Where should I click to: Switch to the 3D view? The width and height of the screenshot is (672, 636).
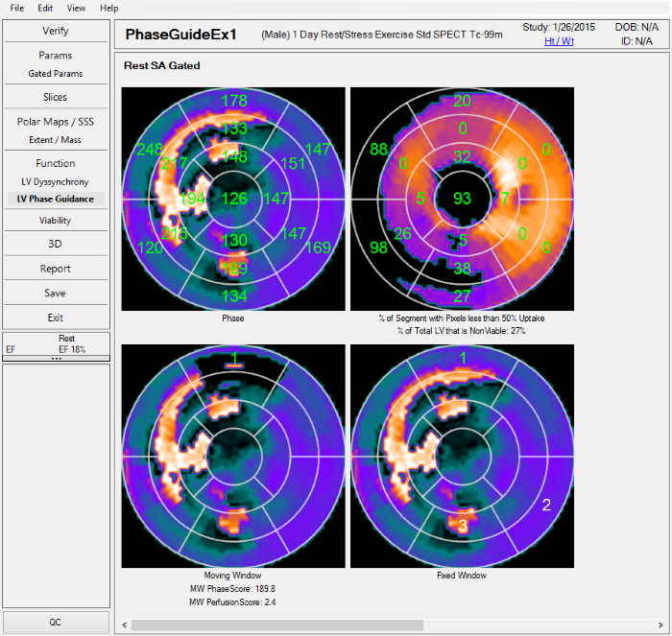coord(56,245)
